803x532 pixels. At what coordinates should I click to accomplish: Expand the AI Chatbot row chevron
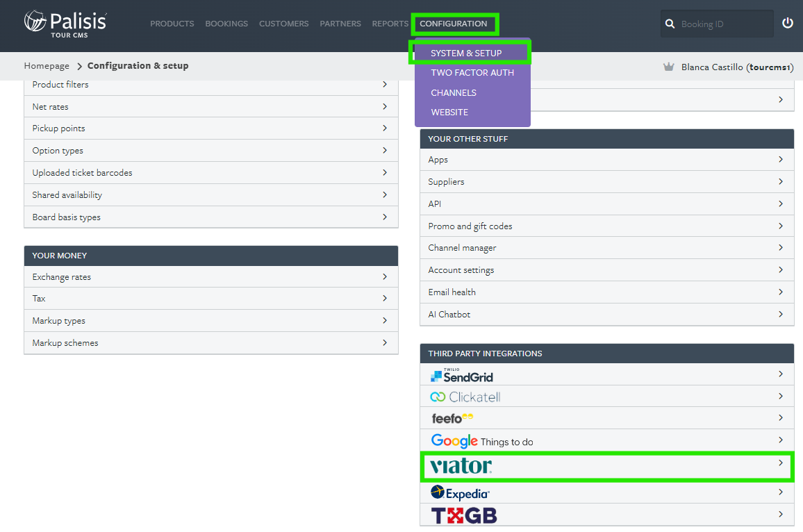781,314
